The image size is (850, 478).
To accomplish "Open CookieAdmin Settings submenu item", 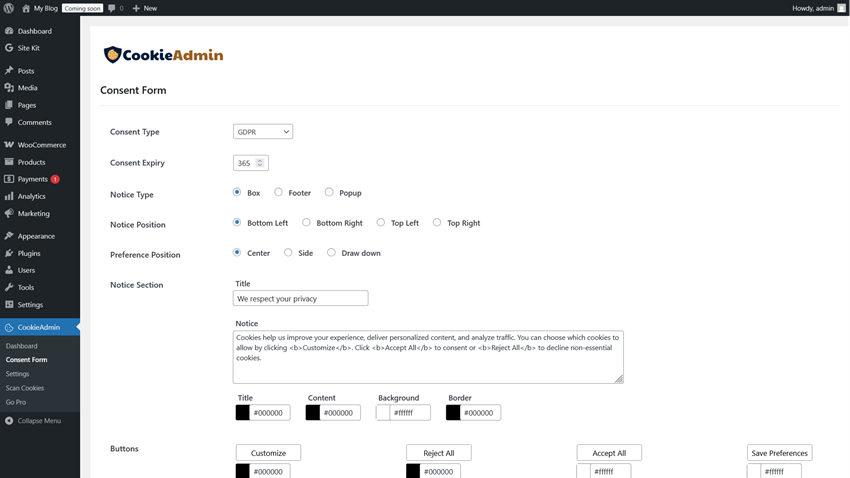I will pyautogui.click(x=17, y=374).
